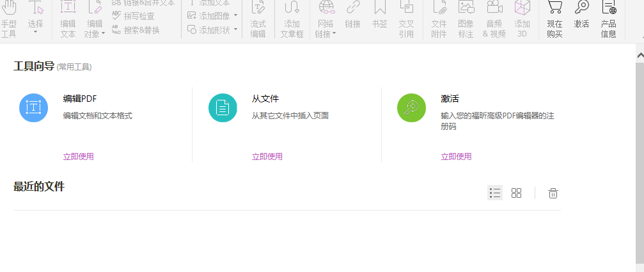Insert Audio & Video (音频&视频)
The height and width of the screenshot is (272, 644).
[494, 19]
